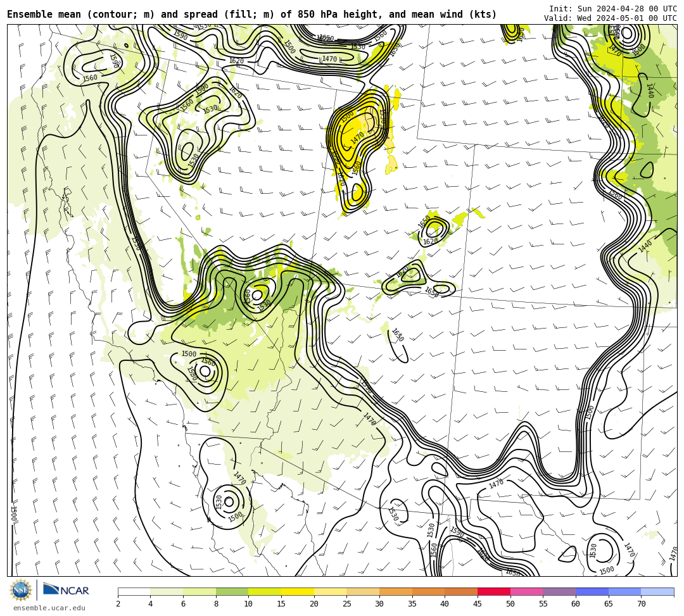
Task: Click the colorbar tick label '45'
Action: [x=478, y=604]
